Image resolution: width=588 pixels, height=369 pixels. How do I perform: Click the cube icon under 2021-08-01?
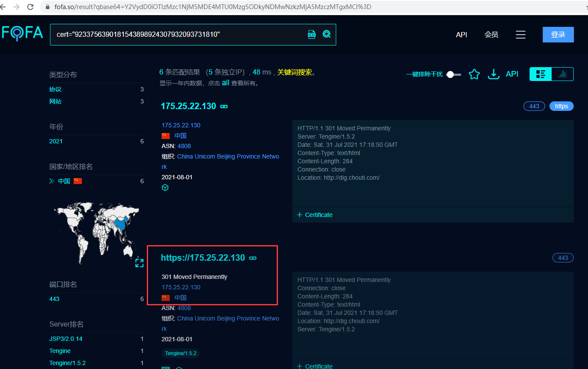pos(165,188)
